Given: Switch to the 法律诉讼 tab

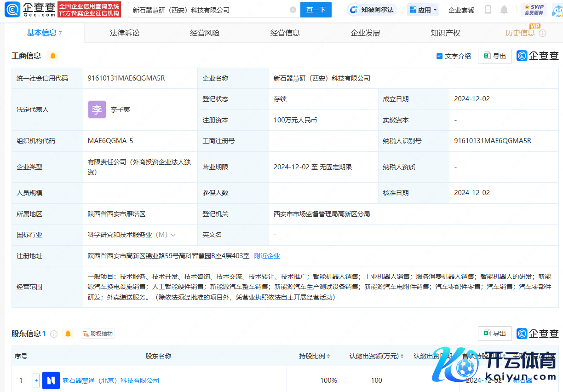Looking at the screenshot, I should (125, 33).
